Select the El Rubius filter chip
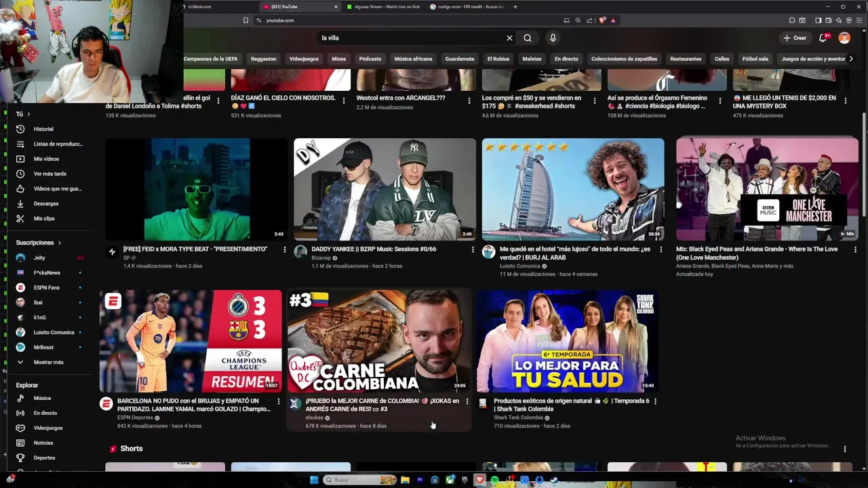868x488 pixels. 498,59
